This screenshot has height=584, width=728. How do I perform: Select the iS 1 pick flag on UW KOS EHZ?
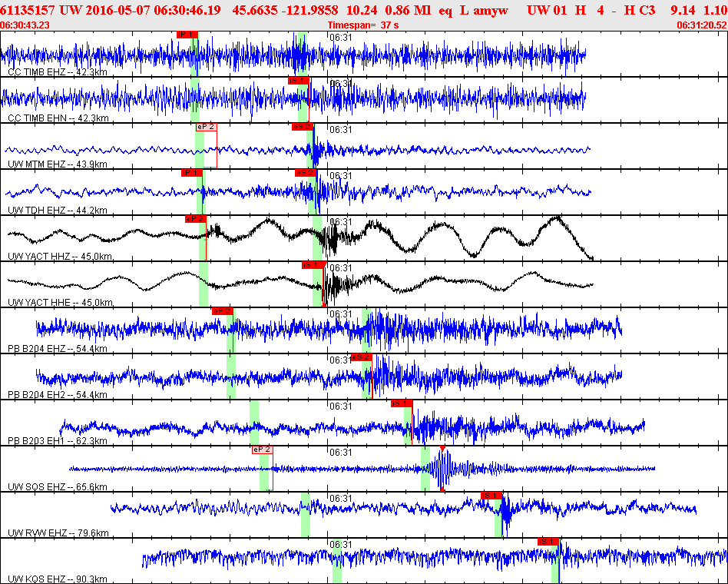[548, 542]
